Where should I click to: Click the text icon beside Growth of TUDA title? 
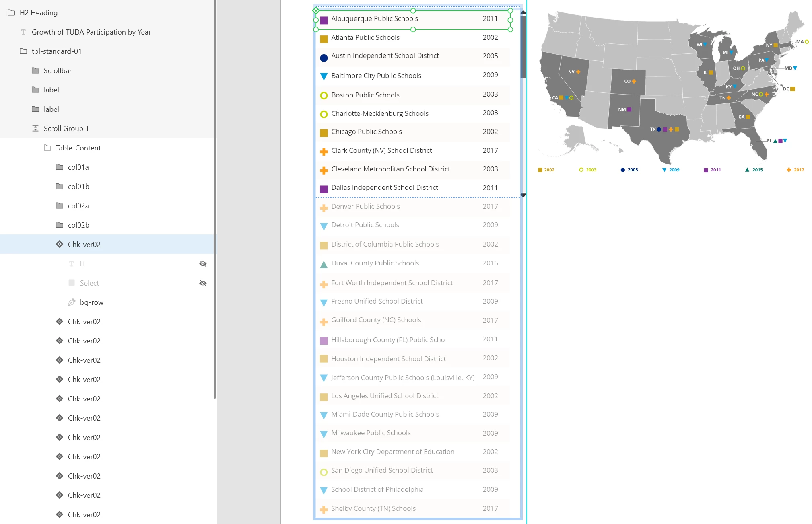pos(23,32)
